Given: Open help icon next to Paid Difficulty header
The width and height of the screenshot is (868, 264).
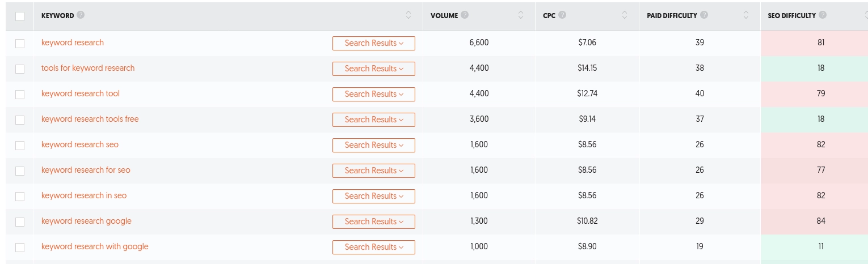Looking at the screenshot, I should (704, 15).
